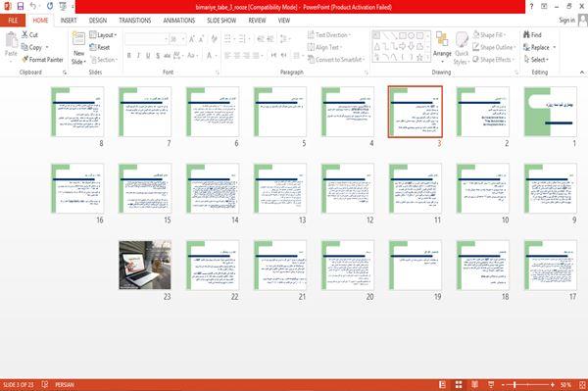This screenshot has height=391, width=588.
Task: Click the zoom slider handle
Action: pos(514,384)
